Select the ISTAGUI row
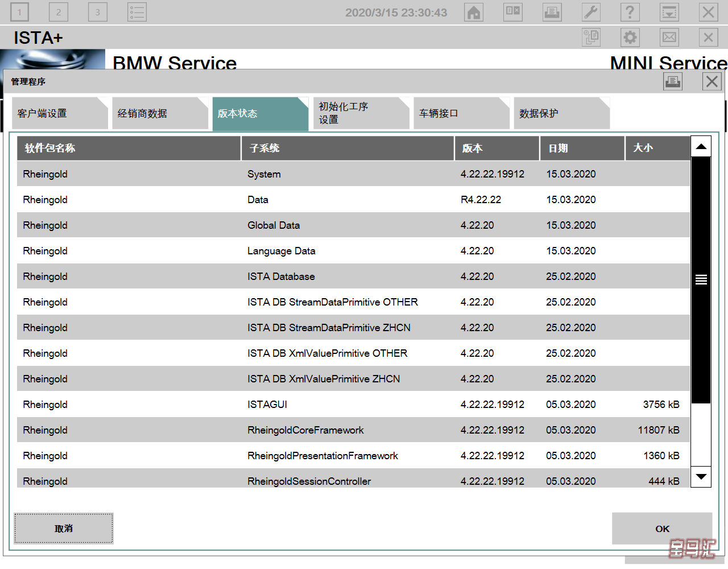Viewport: 728px width, 569px height. tap(353, 404)
